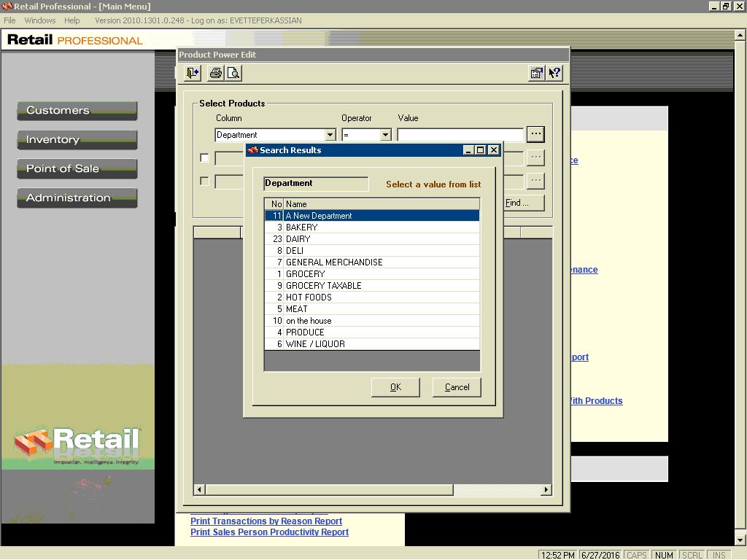Screen dimensions: 747x560
Task: Open the Point of Sale section
Action: (x=77, y=168)
